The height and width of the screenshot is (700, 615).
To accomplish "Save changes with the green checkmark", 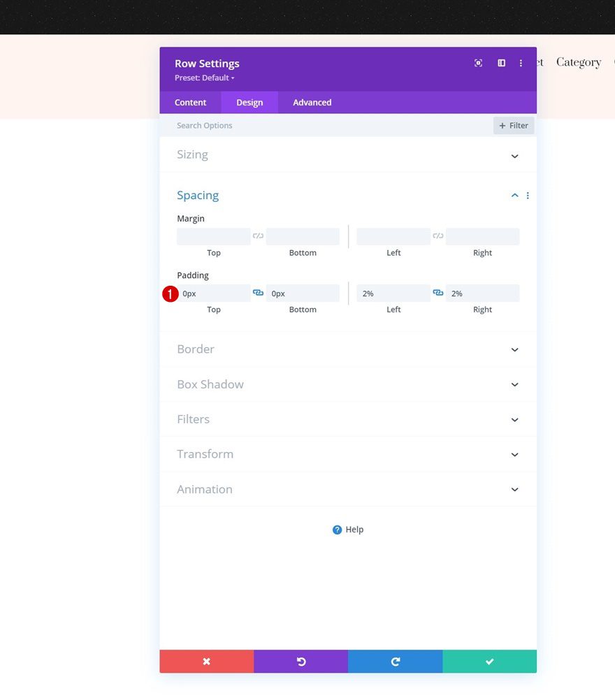I will click(489, 661).
